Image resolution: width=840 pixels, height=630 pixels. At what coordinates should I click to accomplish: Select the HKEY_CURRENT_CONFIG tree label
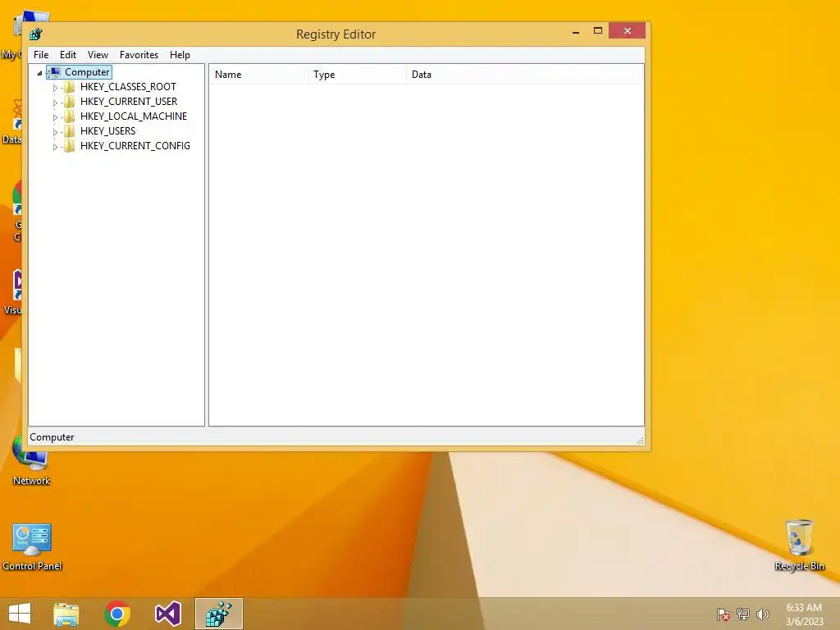pyautogui.click(x=135, y=146)
